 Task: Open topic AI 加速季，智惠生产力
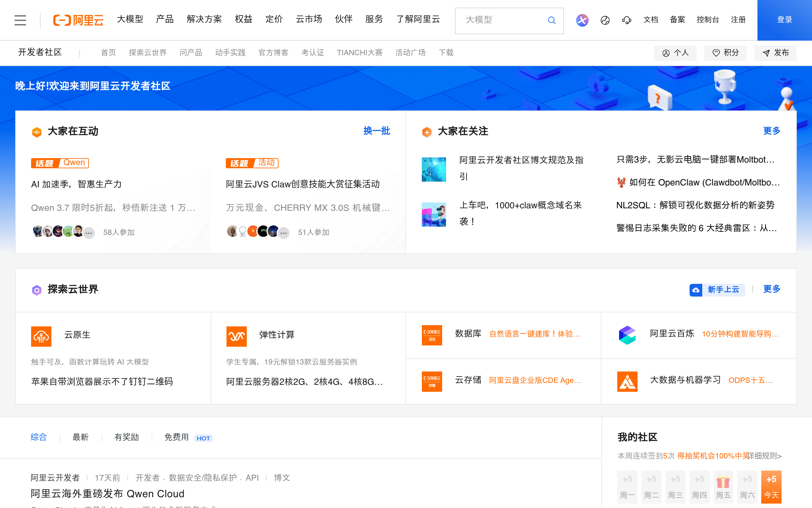pos(76,184)
